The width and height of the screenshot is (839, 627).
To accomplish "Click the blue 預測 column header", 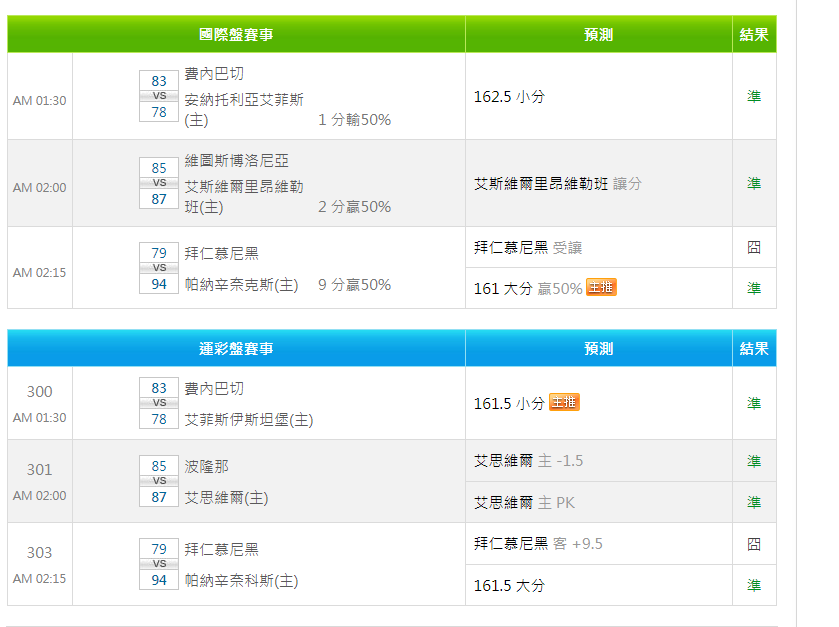I will point(599,348).
